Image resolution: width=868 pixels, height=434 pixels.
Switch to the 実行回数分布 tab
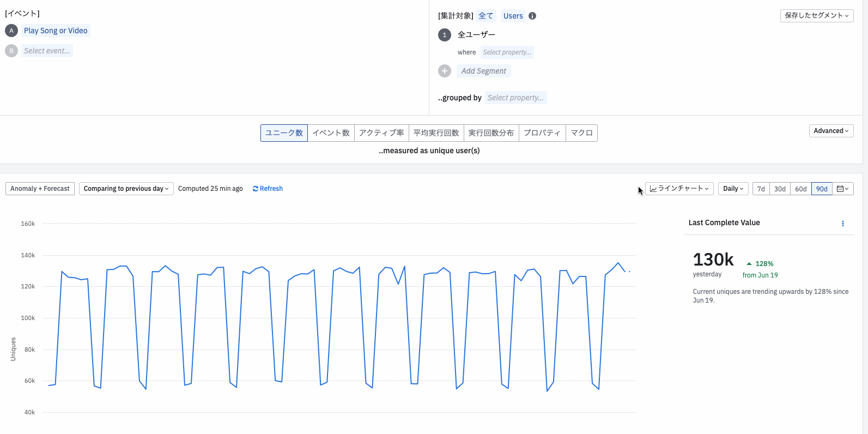[491, 133]
